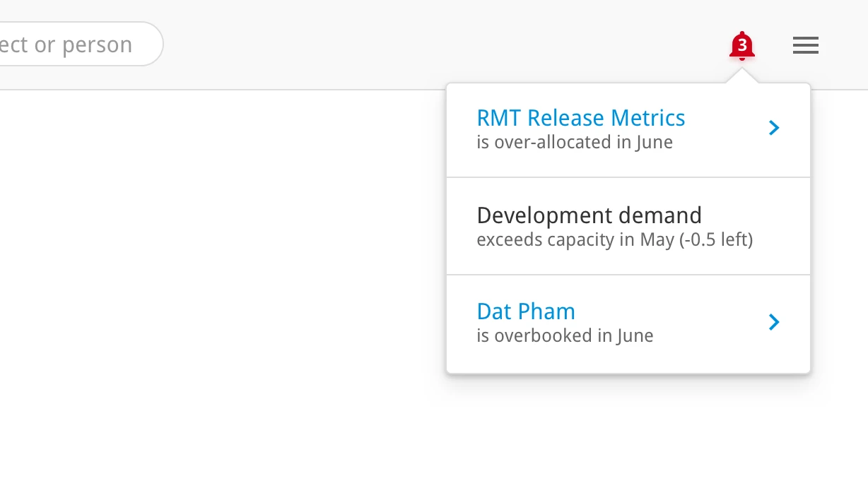Open the RMT Release Metrics project link
Image resolution: width=868 pixels, height=488 pixels.
point(581,118)
